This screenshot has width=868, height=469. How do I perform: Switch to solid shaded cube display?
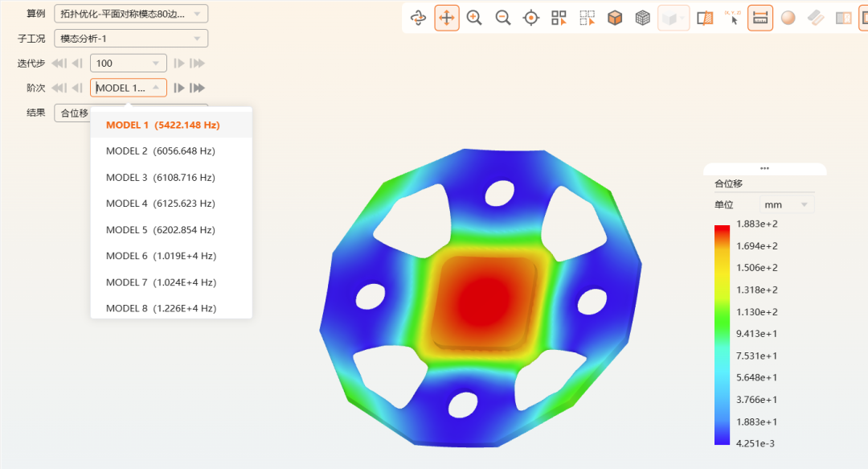point(615,18)
